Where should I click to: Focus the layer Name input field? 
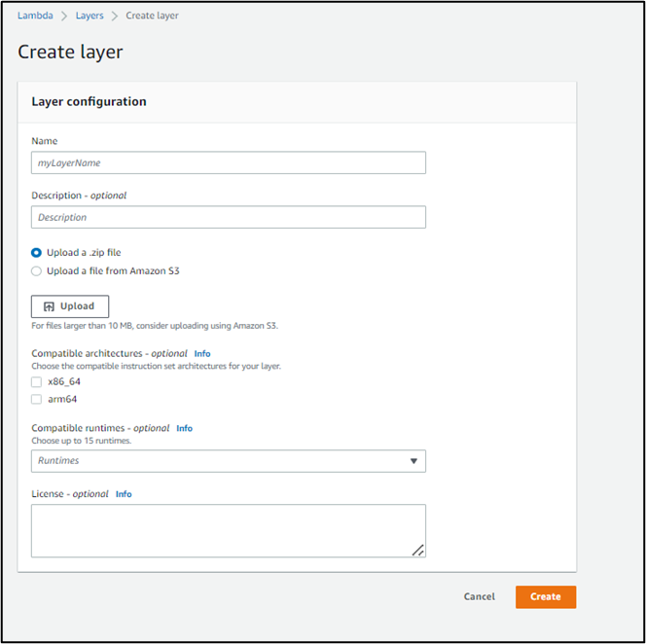click(x=228, y=162)
